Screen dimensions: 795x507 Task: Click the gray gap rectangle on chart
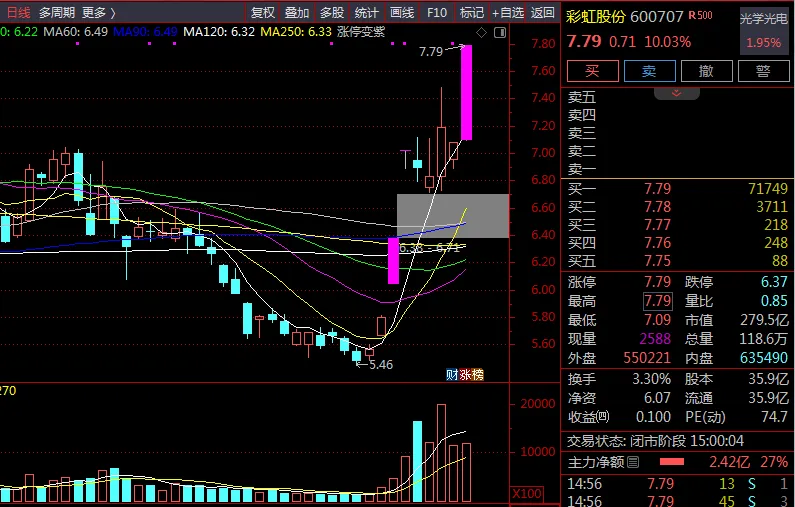(453, 215)
